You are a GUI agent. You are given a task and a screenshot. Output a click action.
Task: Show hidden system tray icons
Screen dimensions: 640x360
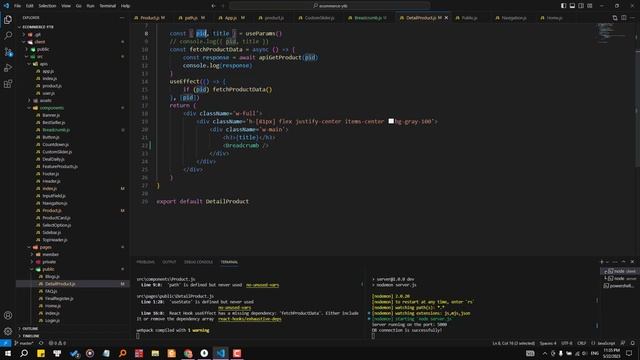tap(544, 353)
